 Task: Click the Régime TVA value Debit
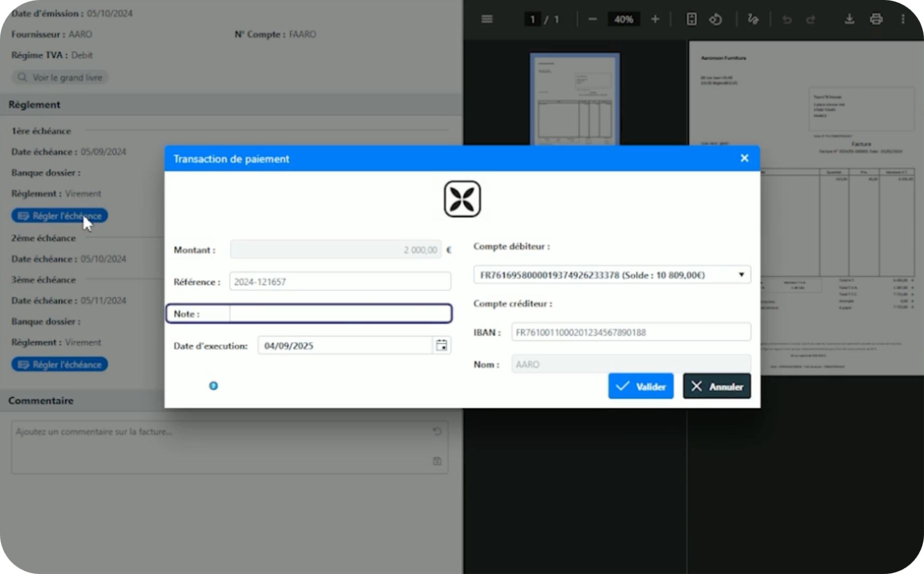pos(82,55)
